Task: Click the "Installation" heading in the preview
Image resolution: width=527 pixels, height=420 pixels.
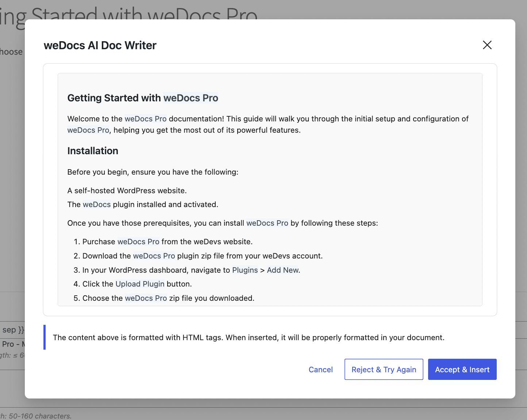Action: [93, 151]
